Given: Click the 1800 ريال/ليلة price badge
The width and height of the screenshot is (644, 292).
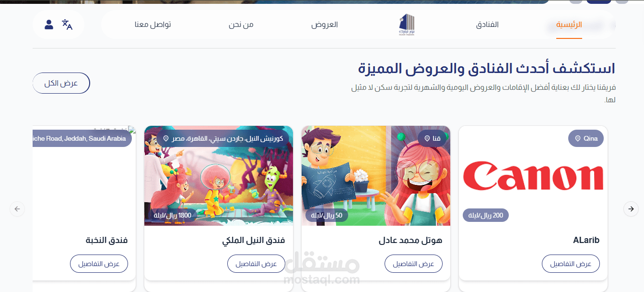Looking at the screenshot, I should coord(173,215).
